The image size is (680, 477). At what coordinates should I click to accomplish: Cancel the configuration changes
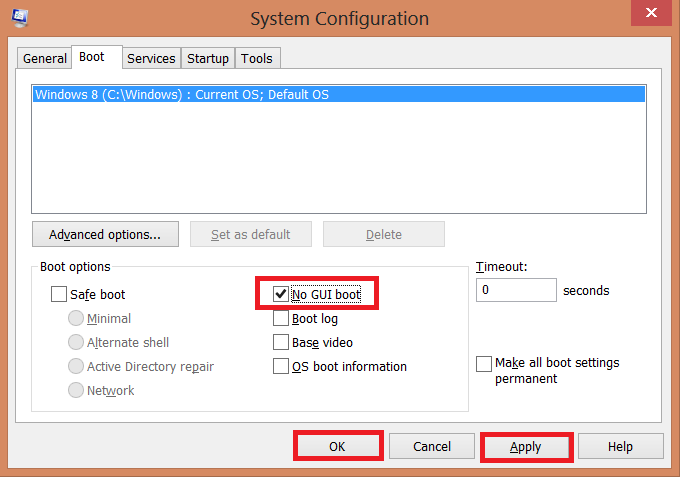(432, 446)
